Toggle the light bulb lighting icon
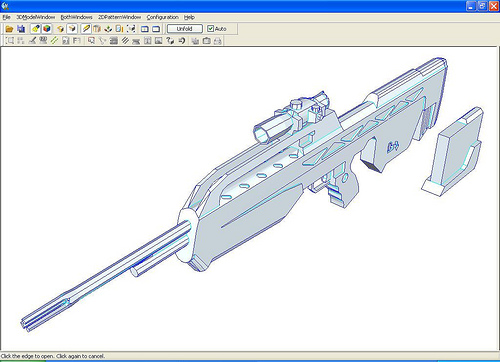The height and width of the screenshot is (362, 500). (x=36, y=29)
